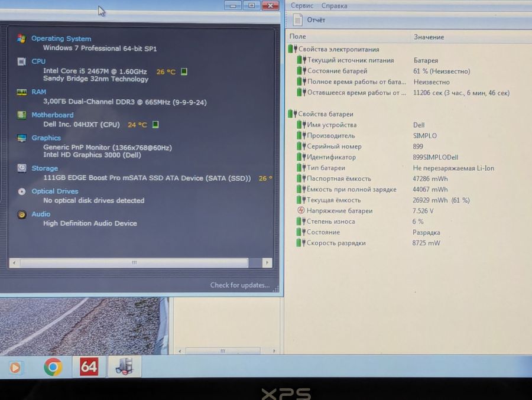Switch to AIDA64 via taskbar icon
The image size is (532, 400).
click(89, 367)
